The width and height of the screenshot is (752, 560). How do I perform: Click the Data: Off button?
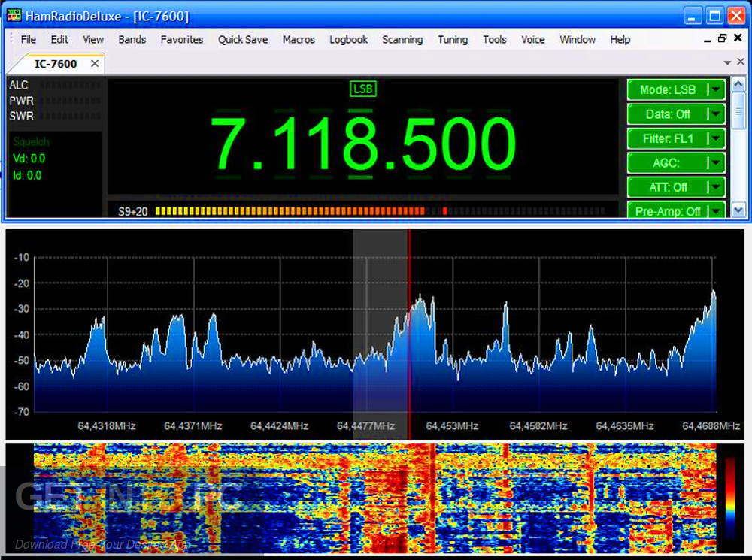point(668,114)
